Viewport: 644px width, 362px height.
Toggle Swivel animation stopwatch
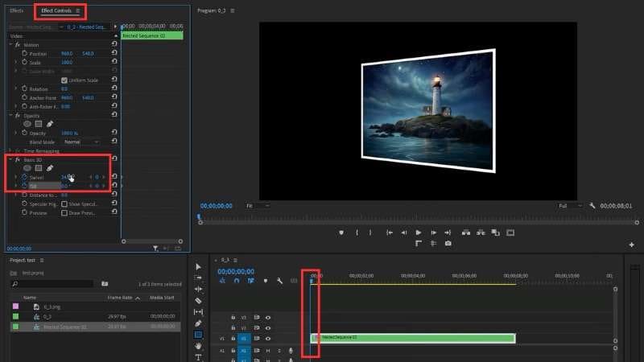click(24, 177)
